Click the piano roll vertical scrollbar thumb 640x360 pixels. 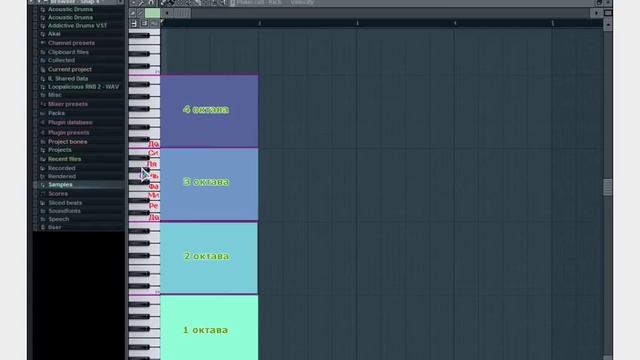pos(607,187)
